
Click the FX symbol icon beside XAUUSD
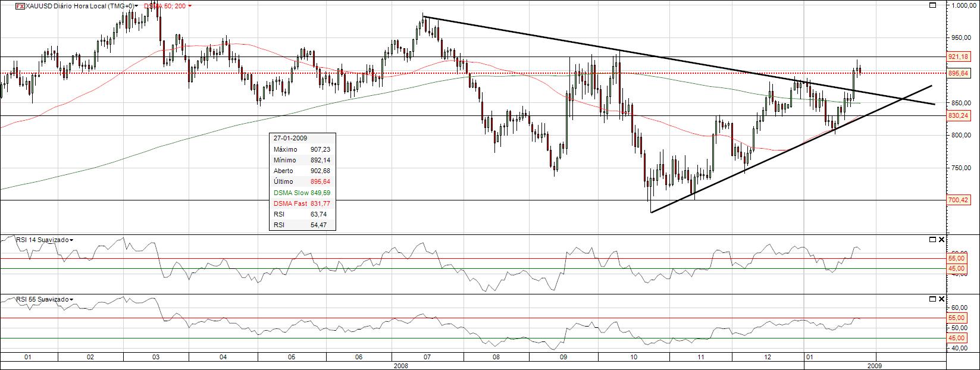pyautogui.click(x=20, y=6)
